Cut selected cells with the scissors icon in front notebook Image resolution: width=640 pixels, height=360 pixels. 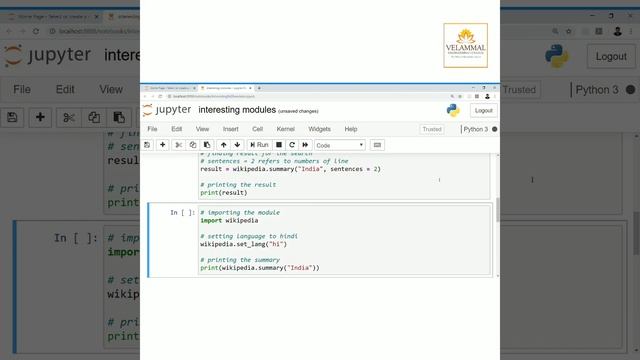178,145
